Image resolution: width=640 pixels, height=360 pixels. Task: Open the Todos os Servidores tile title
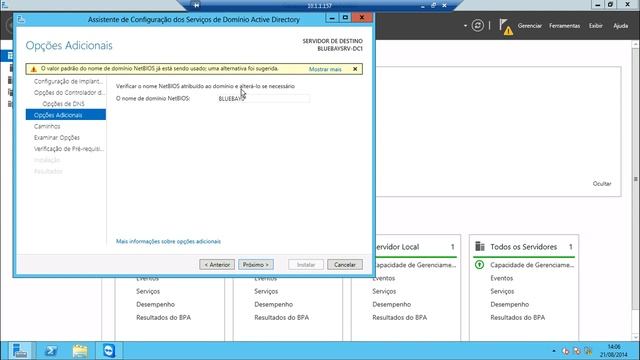pos(523,247)
